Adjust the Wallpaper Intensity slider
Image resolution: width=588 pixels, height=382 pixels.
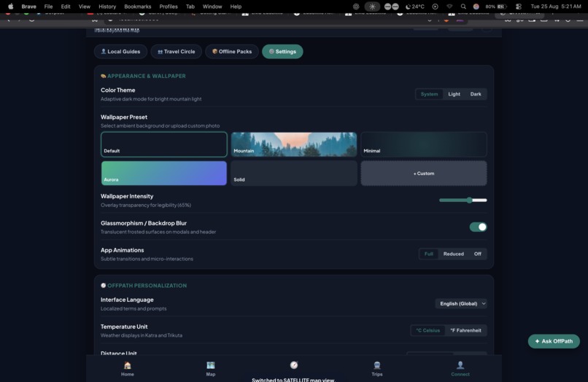(463, 200)
